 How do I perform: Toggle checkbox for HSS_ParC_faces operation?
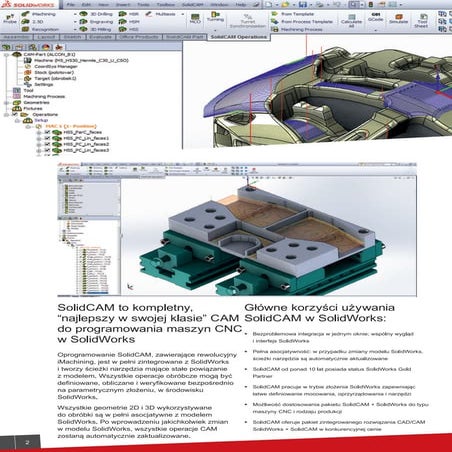(x=47, y=132)
